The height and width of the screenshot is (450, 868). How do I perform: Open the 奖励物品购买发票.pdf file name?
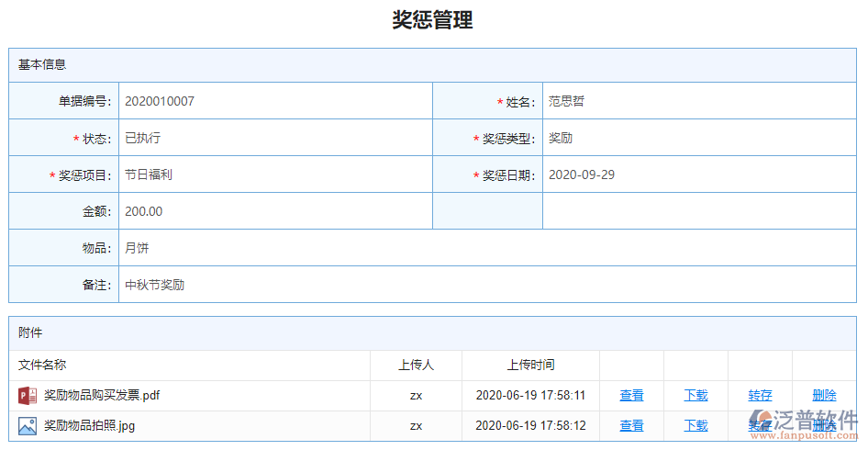click(x=102, y=396)
